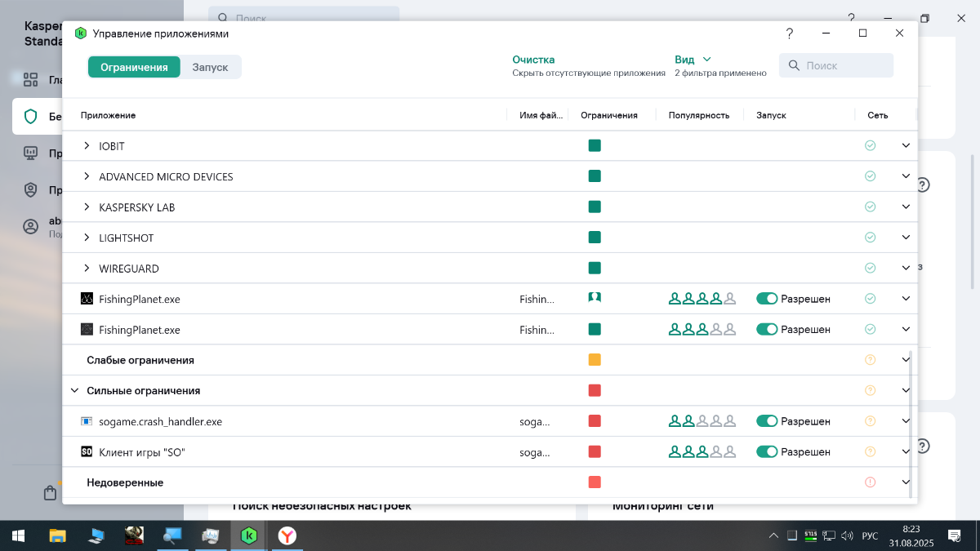Open the Windows Start menu
980x551 pixels.
[x=18, y=535]
